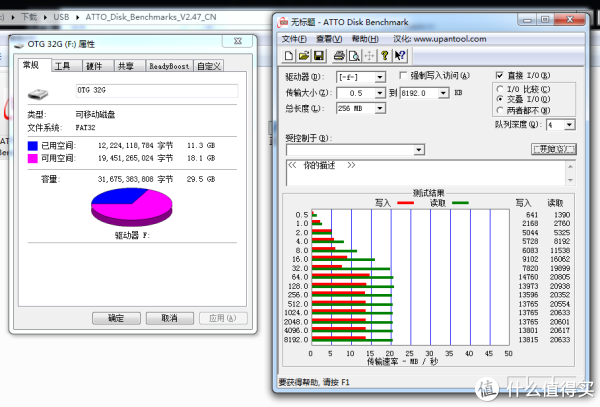Click the 你的描述 description text box
The height and width of the screenshot is (407, 600).
[426, 173]
